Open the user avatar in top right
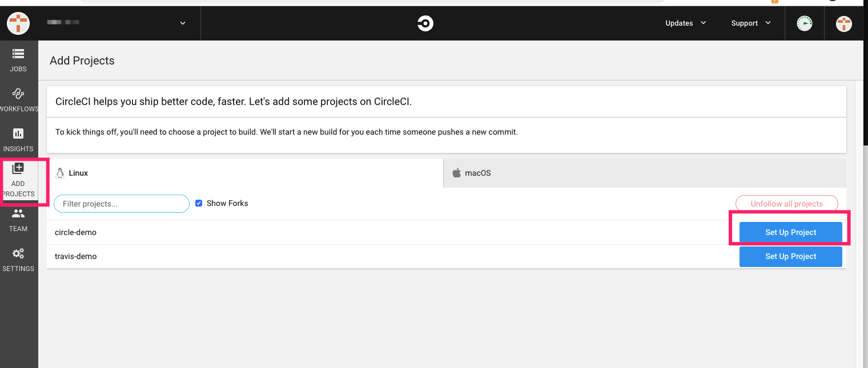 [x=844, y=23]
